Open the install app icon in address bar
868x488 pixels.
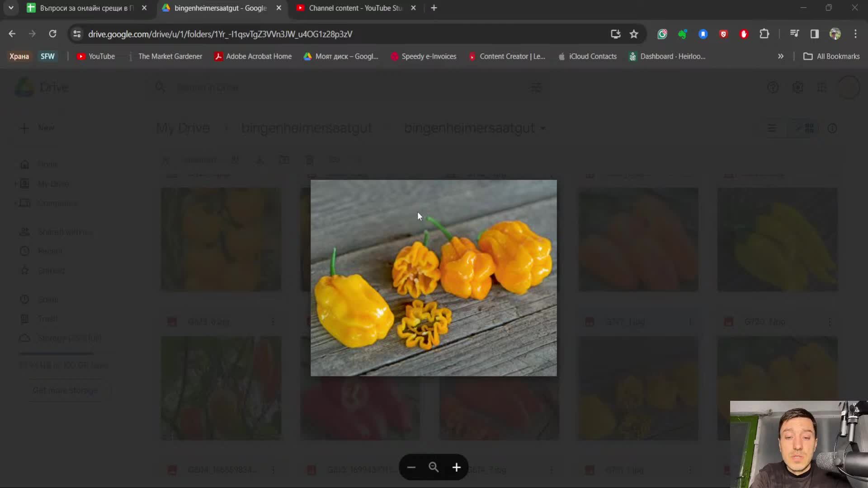click(x=615, y=34)
